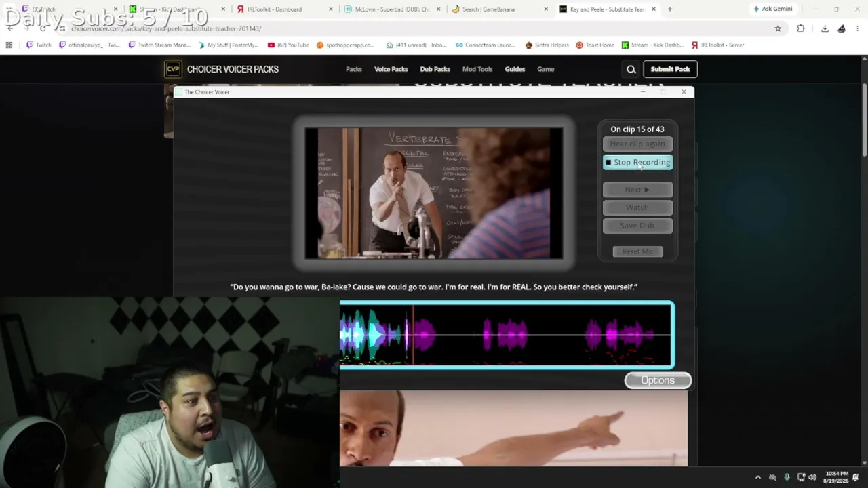This screenshot has width=868, height=488.
Task: Open the spothopperapp bookmark
Action: 345,45
